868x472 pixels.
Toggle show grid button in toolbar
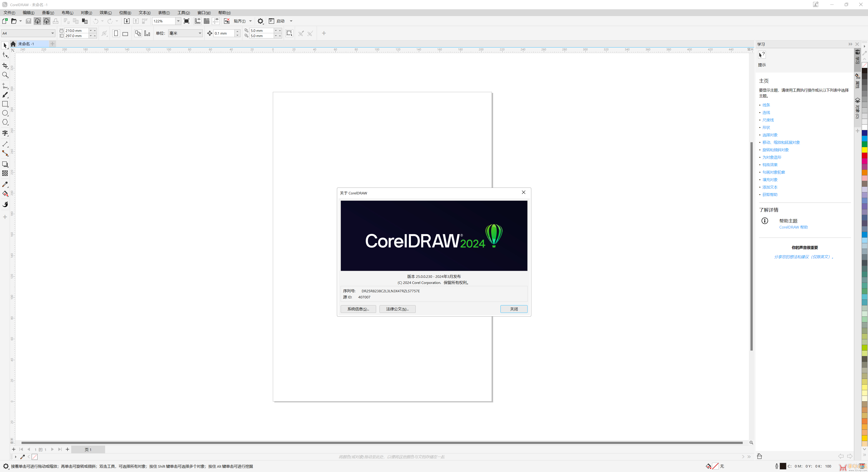[x=207, y=21]
